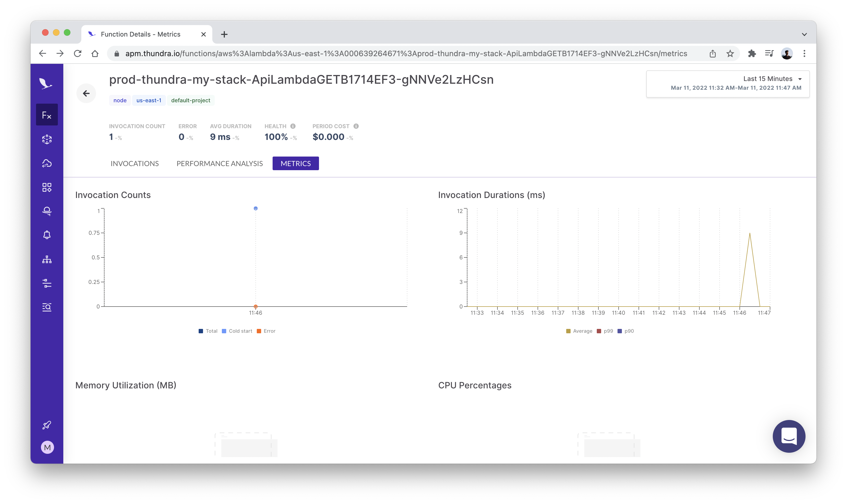The image size is (847, 504).
Task: Click the node runtime tag
Action: coord(120,100)
